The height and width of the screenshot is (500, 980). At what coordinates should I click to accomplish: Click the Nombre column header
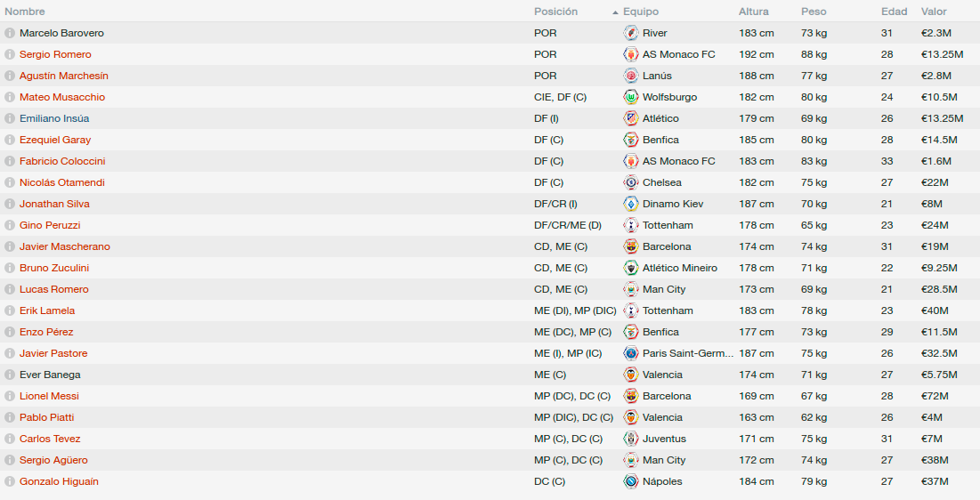[24, 12]
